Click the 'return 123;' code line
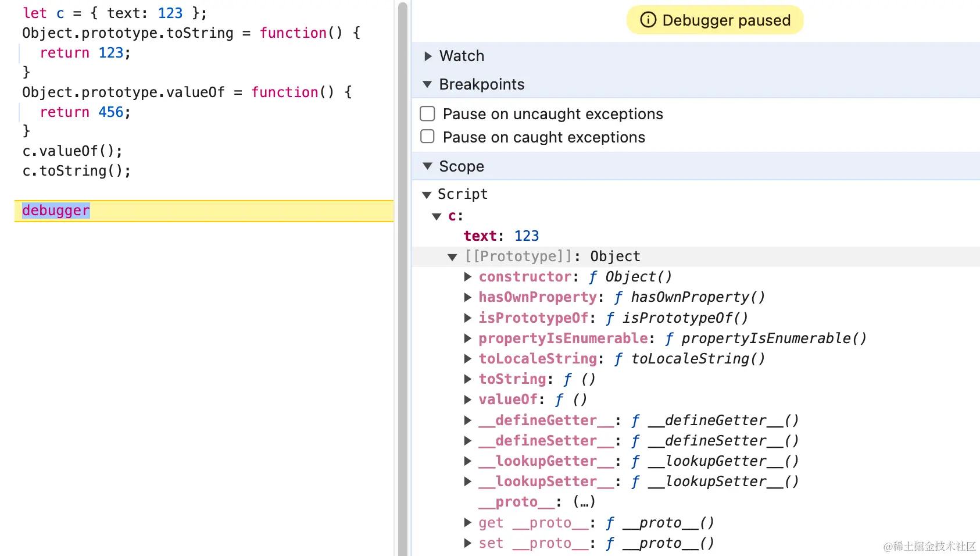The width and height of the screenshot is (980, 556). click(x=85, y=53)
